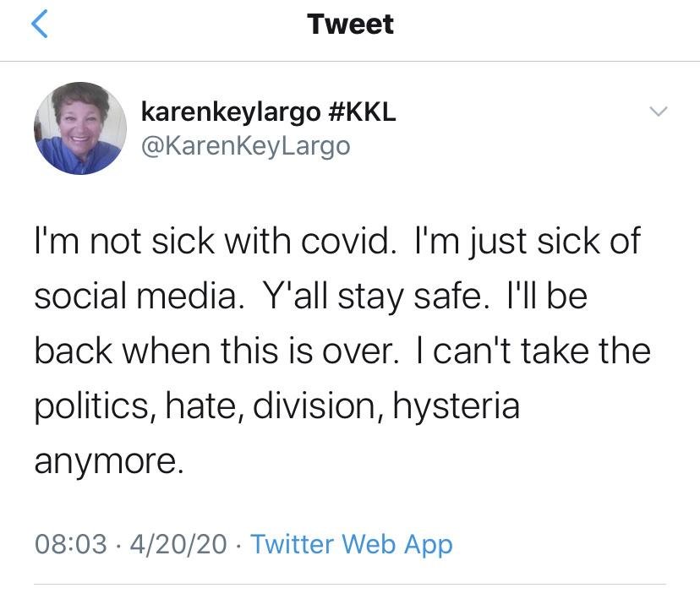Screen dimensions: 700x599
Task: Open the tweet options chevron menu
Action: [x=658, y=112]
